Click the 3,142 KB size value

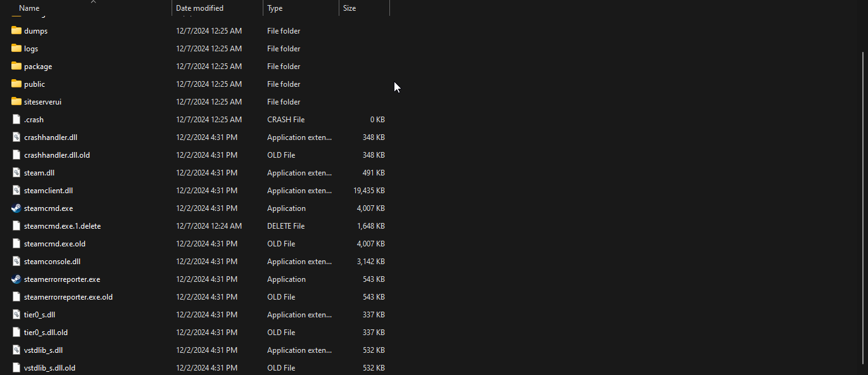371,262
